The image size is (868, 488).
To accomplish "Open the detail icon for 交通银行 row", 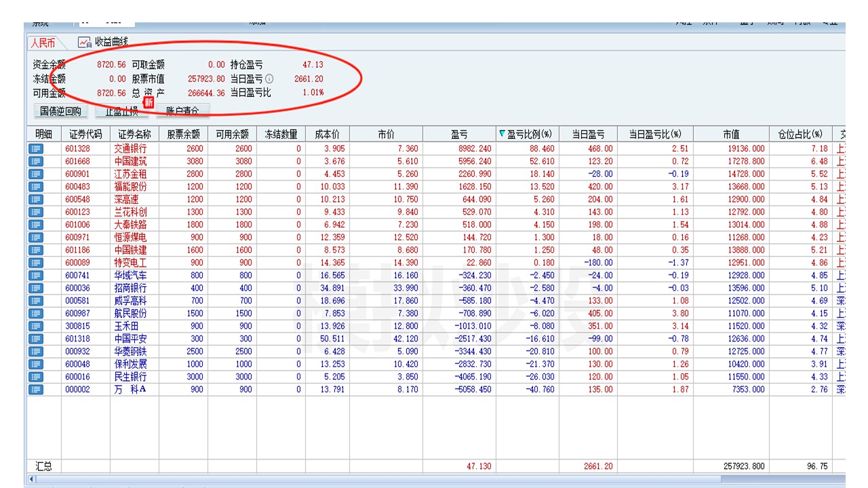I will point(35,148).
